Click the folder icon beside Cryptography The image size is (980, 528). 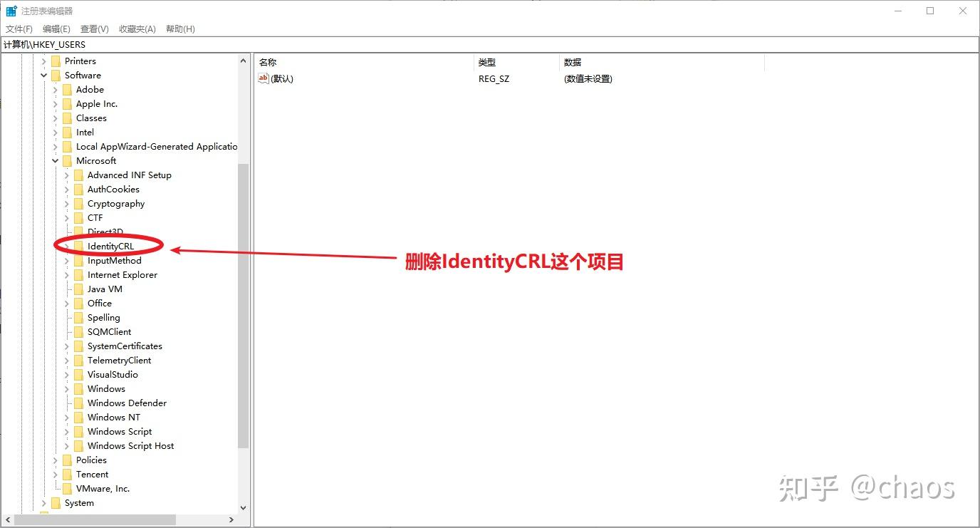[x=78, y=204]
